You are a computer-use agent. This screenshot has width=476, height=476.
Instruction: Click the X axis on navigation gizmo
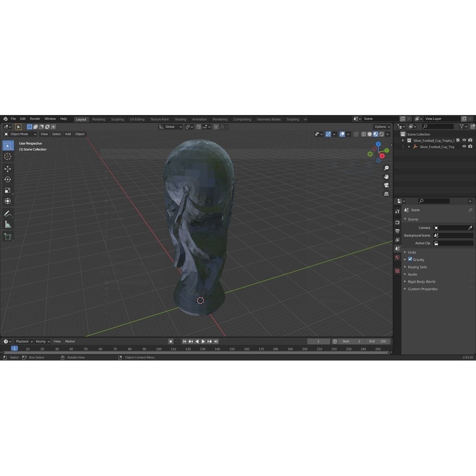coord(382,156)
